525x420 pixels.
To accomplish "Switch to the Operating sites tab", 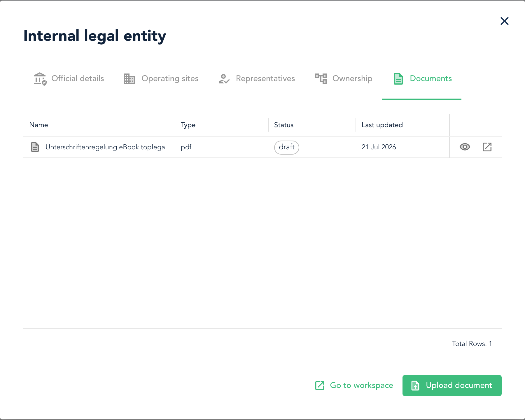I will (x=161, y=78).
